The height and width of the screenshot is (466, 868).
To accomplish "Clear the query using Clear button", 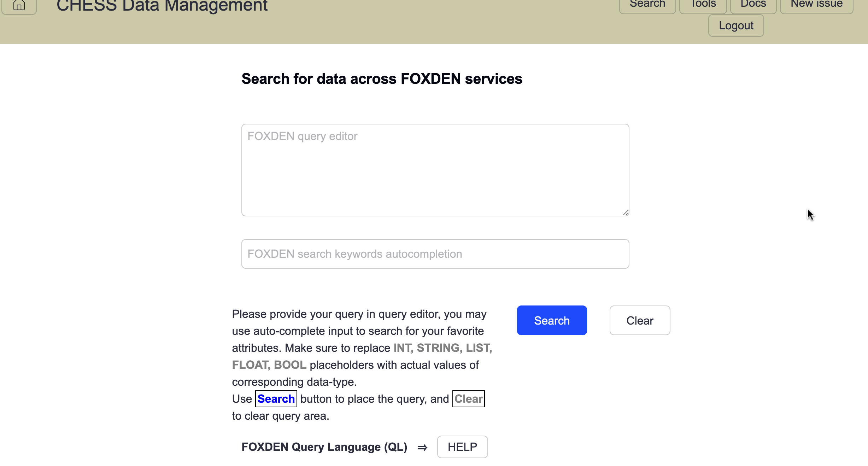I will tap(640, 320).
